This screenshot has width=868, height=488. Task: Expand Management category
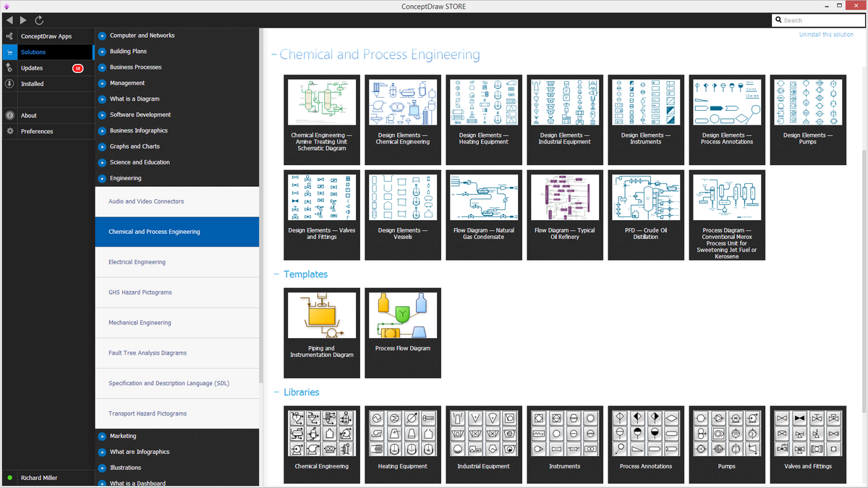tap(103, 83)
